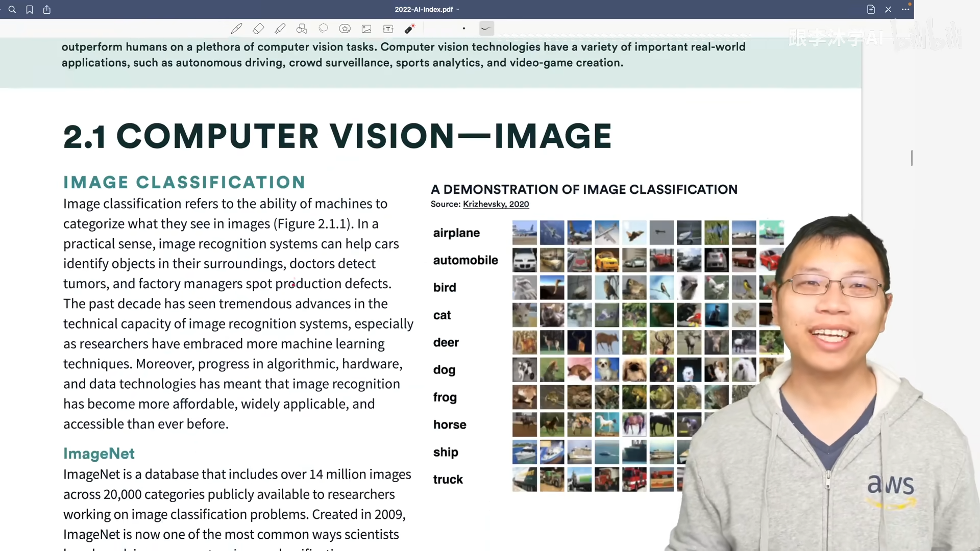Image resolution: width=980 pixels, height=551 pixels.
Task: Open the three-dots more options menu
Action: (905, 10)
